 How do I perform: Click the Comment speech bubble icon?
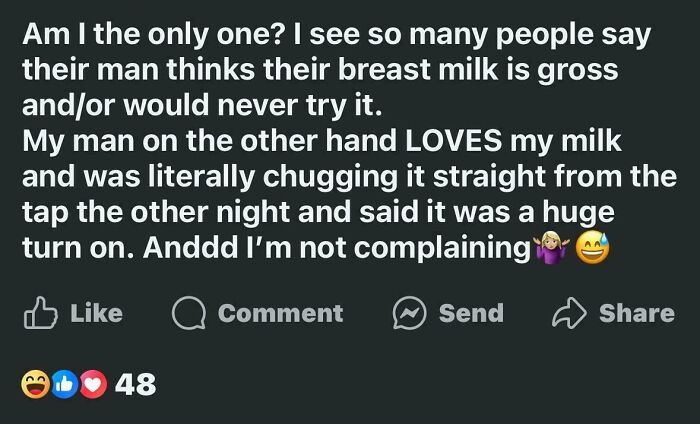187,313
